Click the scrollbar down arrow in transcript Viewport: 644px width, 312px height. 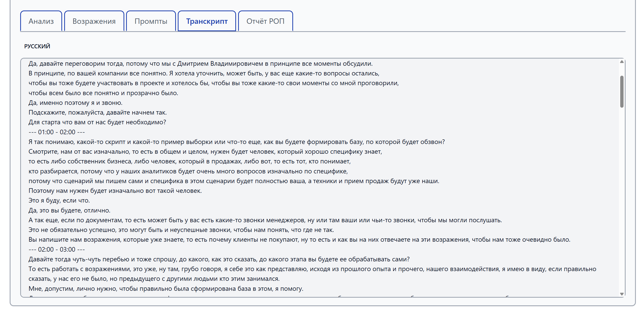coord(622,294)
